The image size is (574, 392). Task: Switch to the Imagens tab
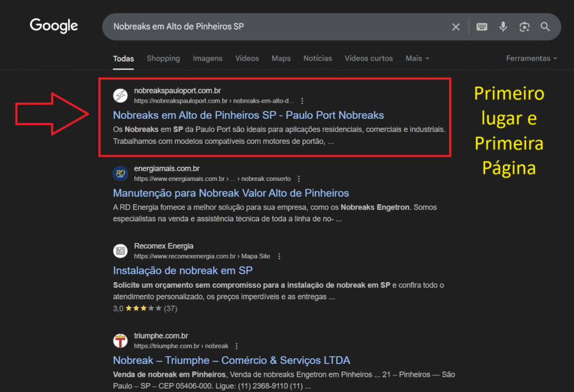(x=207, y=58)
